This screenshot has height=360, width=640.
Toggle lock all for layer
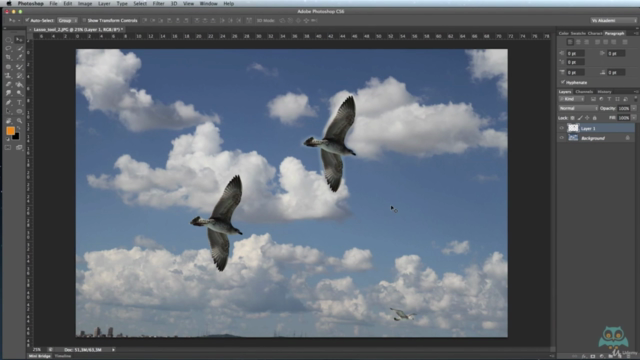[x=595, y=118]
